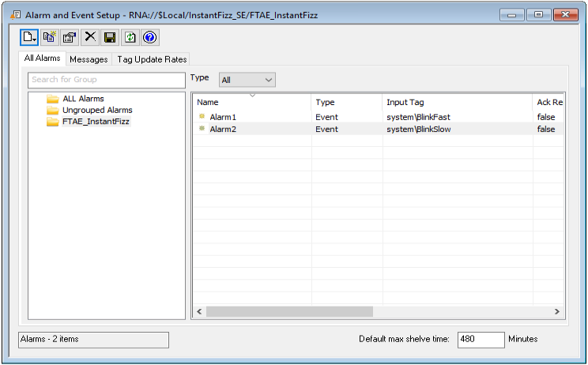Close the Alarm and Event Setup window

pos(566,15)
